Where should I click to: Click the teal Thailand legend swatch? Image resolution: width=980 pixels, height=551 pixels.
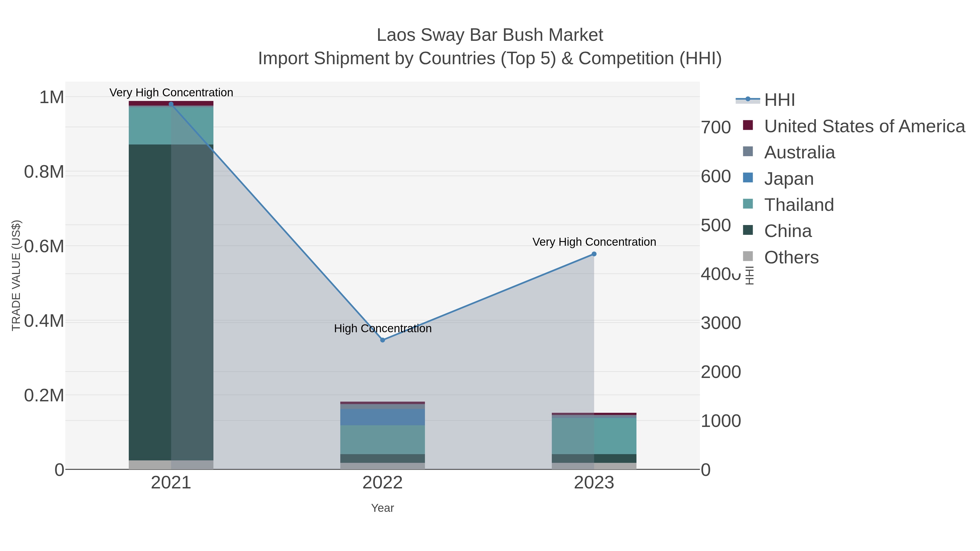[748, 204]
